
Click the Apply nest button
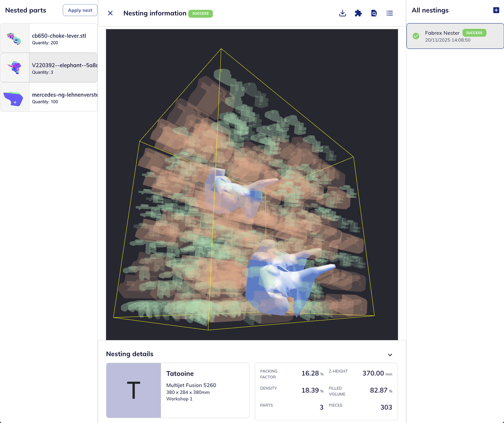[80, 11]
